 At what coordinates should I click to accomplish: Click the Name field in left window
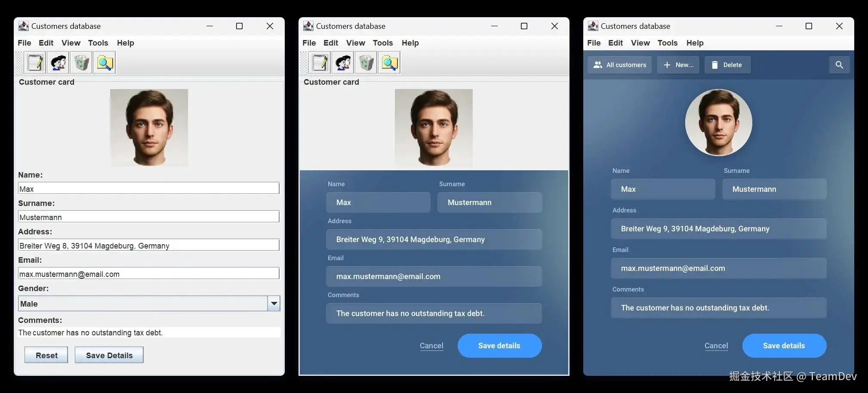click(x=149, y=188)
